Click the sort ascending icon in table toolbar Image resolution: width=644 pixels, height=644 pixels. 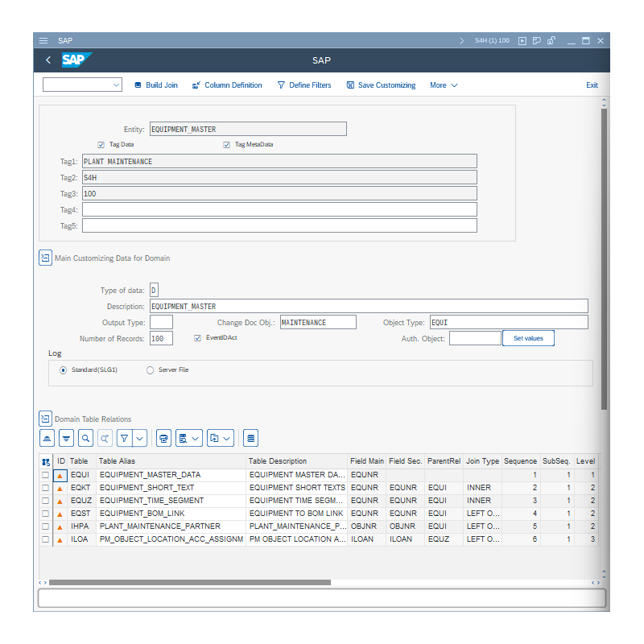tap(47, 438)
